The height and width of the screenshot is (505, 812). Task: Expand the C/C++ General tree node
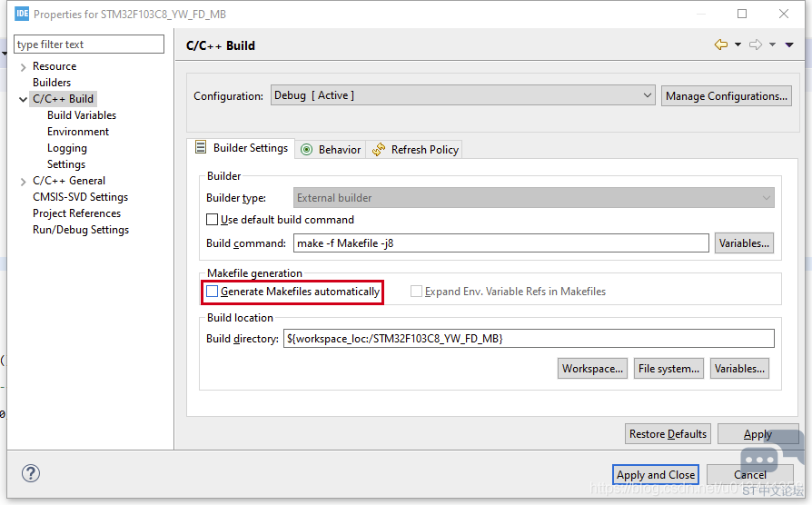tap(23, 181)
